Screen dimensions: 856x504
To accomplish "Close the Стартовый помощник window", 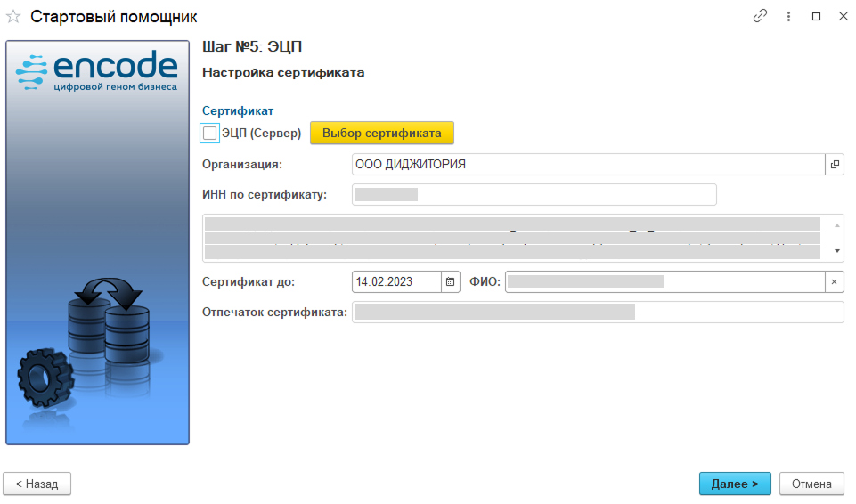I will pyautogui.click(x=843, y=16).
